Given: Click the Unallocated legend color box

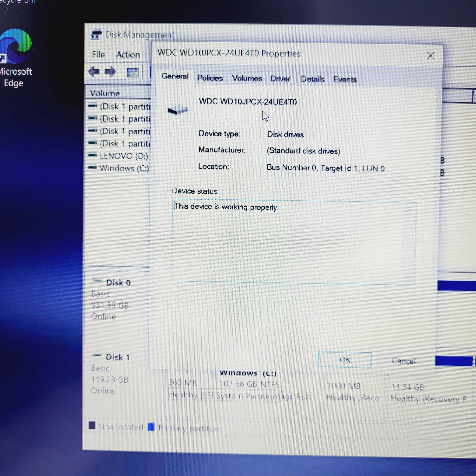Looking at the screenshot, I should pos(92,426).
